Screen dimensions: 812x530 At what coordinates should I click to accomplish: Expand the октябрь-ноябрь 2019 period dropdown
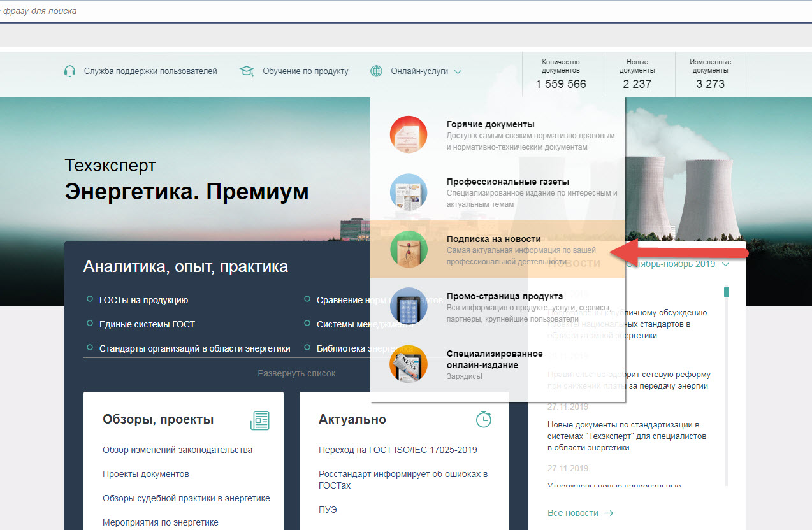[x=725, y=264]
